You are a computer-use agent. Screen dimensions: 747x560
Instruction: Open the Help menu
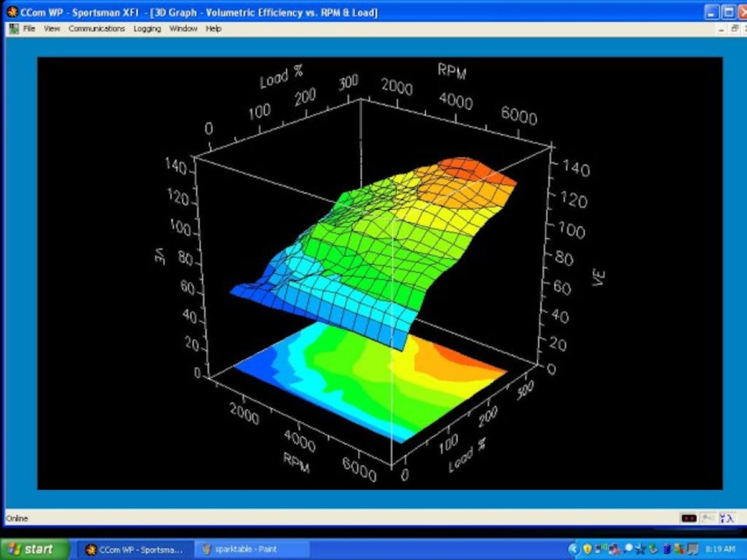(214, 28)
